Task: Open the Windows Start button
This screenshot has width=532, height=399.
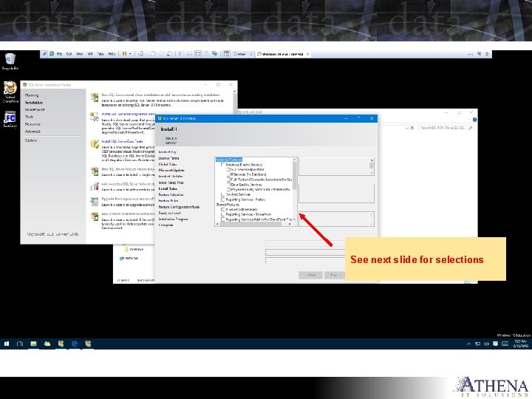Action: coord(7,344)
